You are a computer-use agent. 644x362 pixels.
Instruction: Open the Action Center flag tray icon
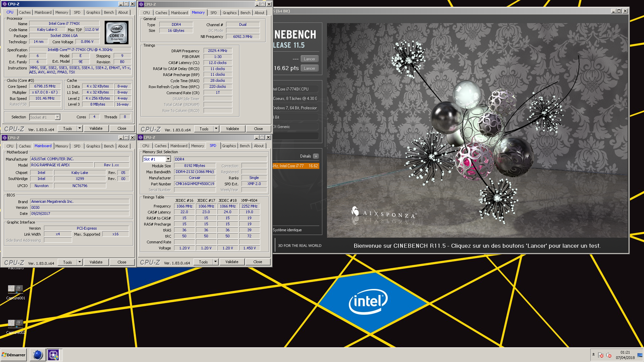point(601,355)
